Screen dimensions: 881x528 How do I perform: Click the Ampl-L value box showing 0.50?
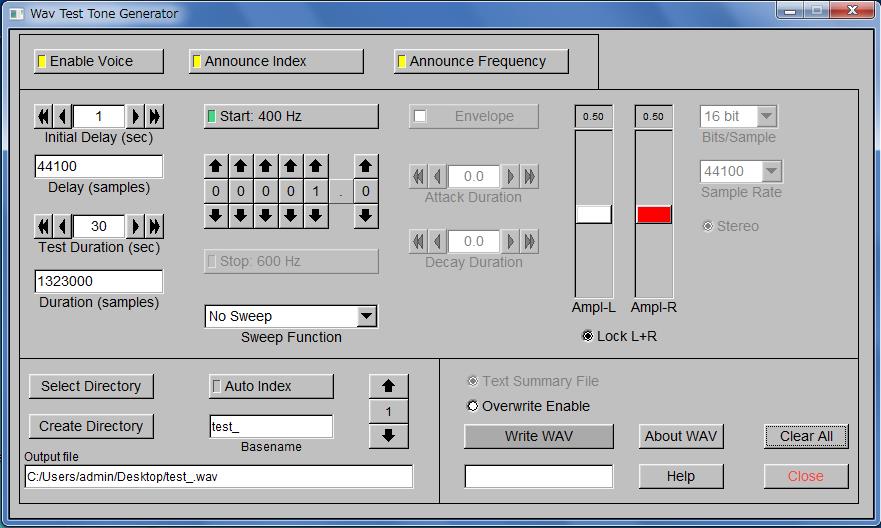(593, 116)
